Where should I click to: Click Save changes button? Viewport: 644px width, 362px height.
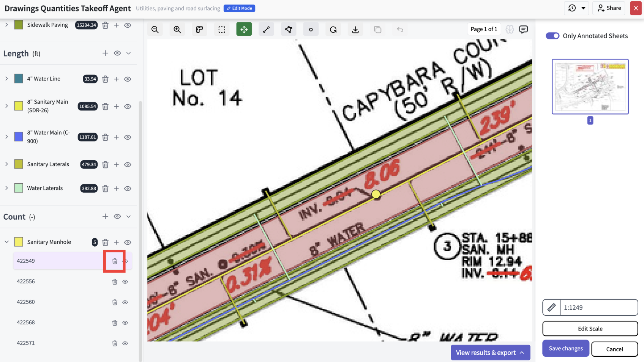(566, 348)
